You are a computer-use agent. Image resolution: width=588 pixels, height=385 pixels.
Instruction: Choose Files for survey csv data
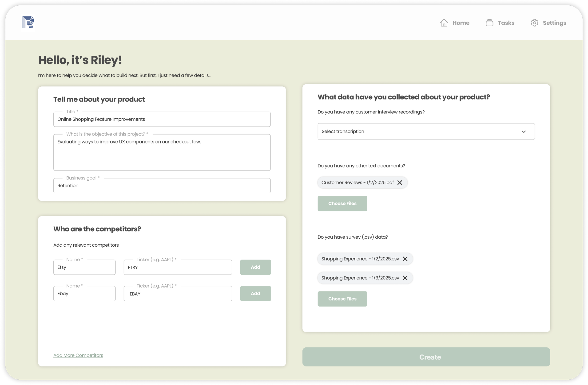pos(342,299)
